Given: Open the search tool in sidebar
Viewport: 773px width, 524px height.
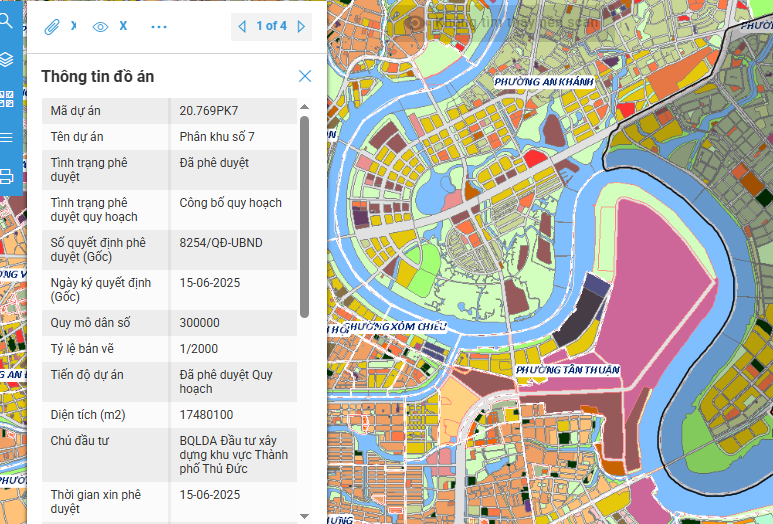Looking at the screenshot, I should point(7,21).
